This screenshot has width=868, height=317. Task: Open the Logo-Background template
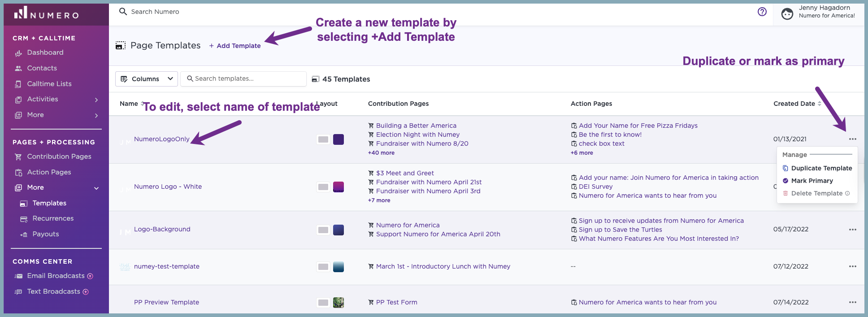click(x=162, y=229)
